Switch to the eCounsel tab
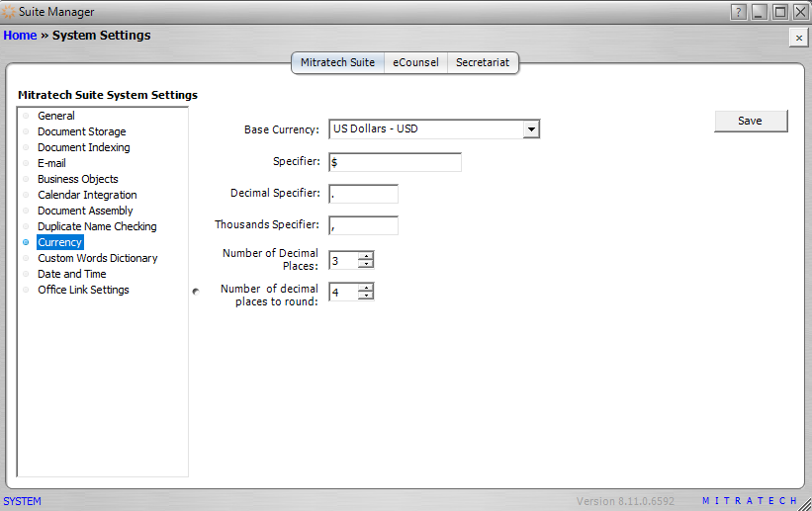This screenshot has width=812, height=511. (415, 62)
